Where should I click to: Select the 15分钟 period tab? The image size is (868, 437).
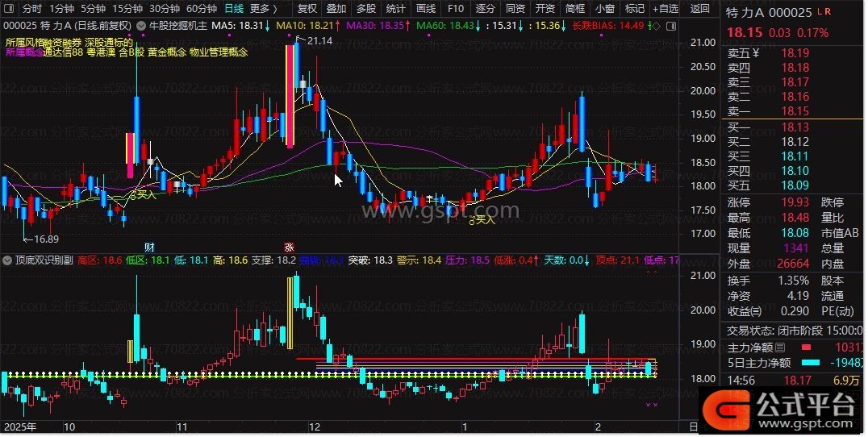pos(127,9)
